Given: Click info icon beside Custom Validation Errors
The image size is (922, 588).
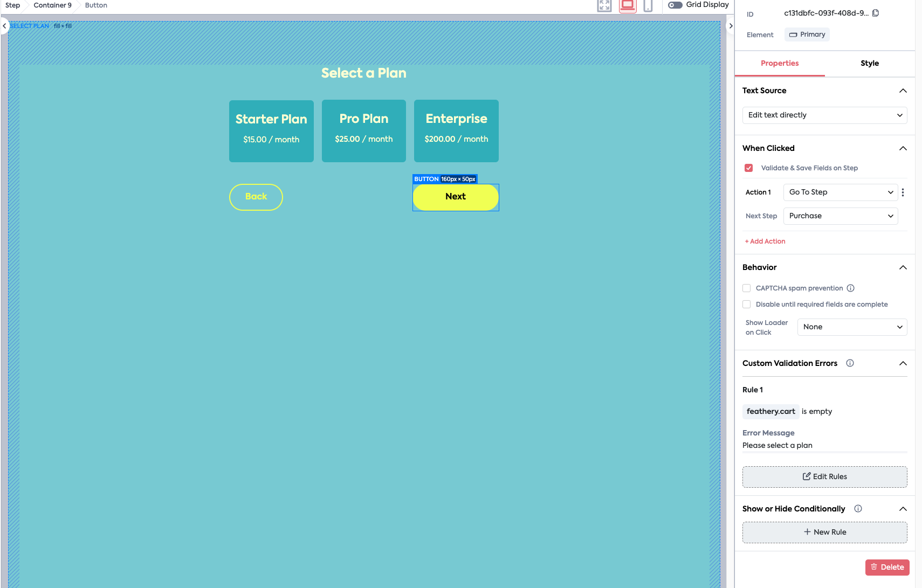Looking at the screenshot, I should pyautogui.click(x=850, y=363).
